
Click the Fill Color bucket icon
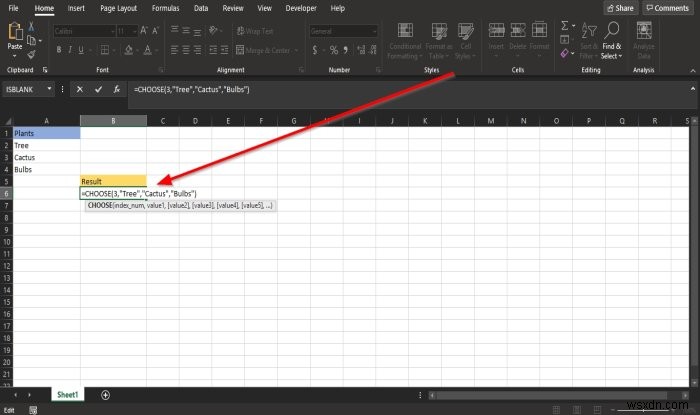pyautogui.click(x=129, y=50)
